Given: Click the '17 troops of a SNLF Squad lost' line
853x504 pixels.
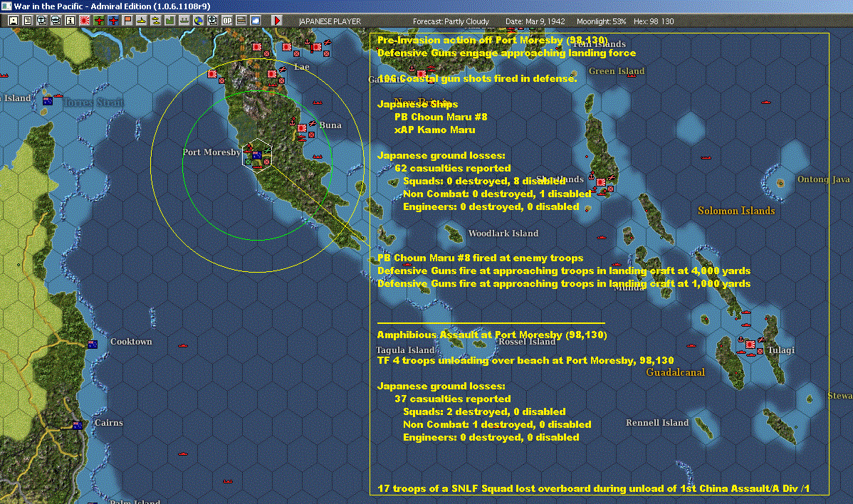Looking at the screenshot, I should (x=594, y=489).
